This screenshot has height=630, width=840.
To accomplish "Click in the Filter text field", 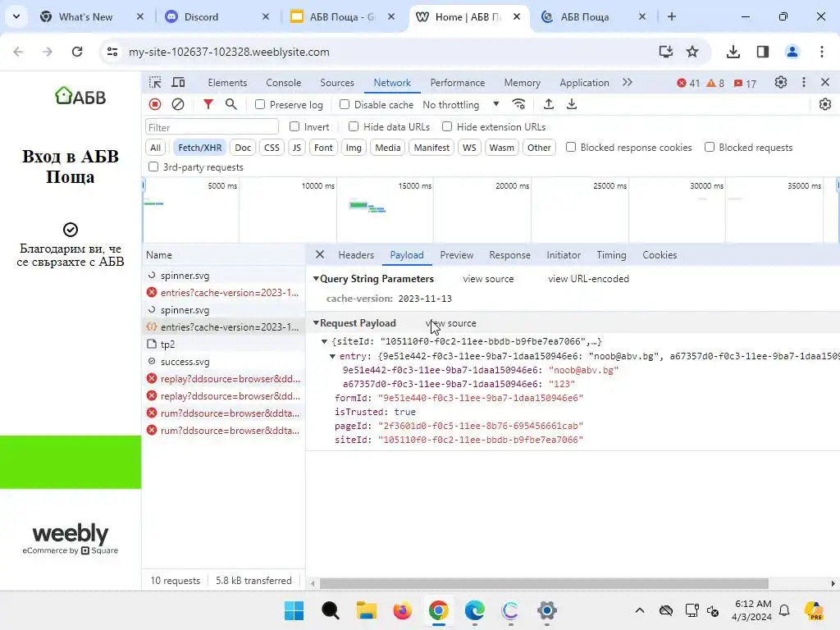I will click(212, 127).
